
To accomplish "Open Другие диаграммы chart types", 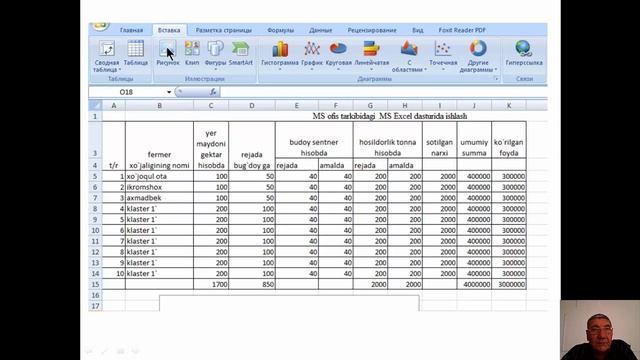I will tap(478, 57).
